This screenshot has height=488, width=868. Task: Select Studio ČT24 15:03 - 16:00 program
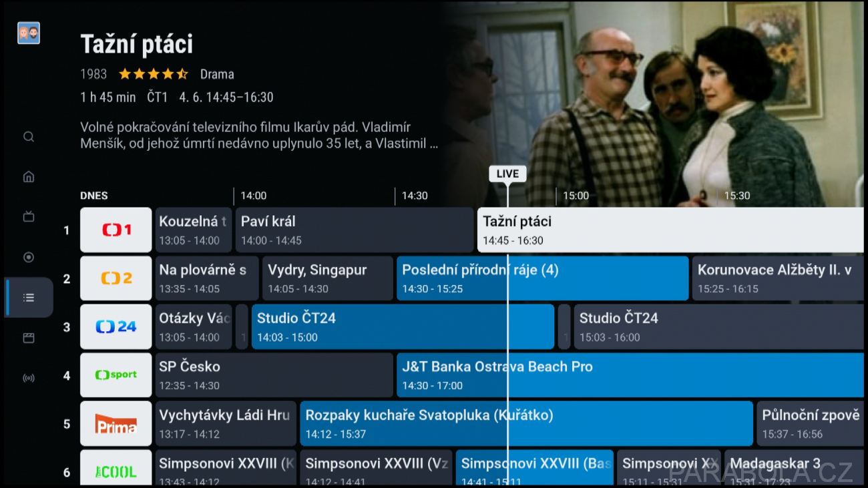point(718,326)
